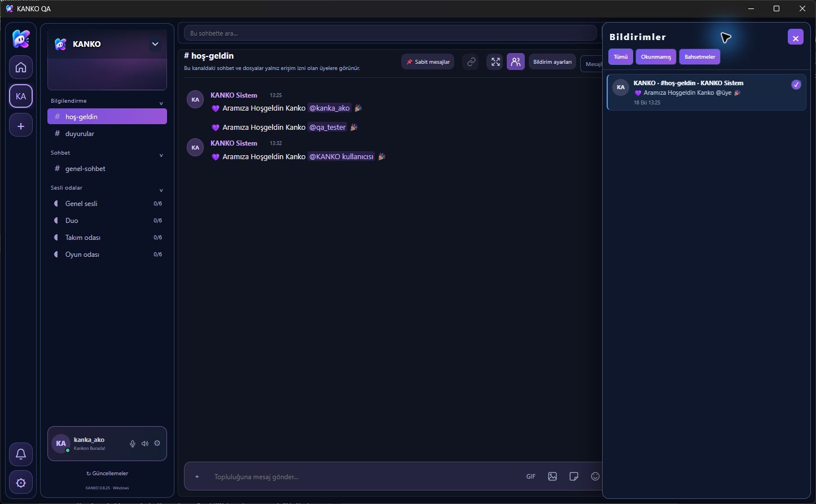
Task: Expand the KANKO server dropdown
Action: pos(155,44)
